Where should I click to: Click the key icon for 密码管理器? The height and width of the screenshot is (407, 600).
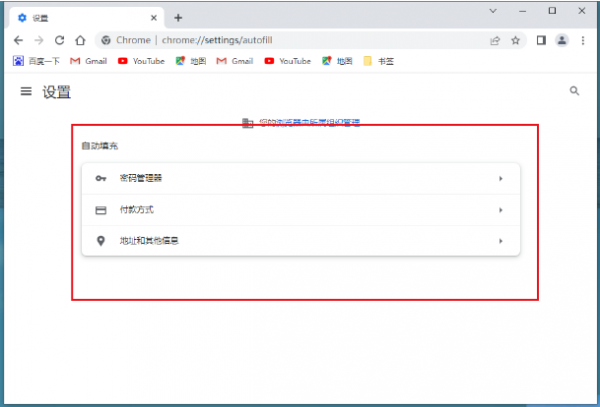(101, 178)
